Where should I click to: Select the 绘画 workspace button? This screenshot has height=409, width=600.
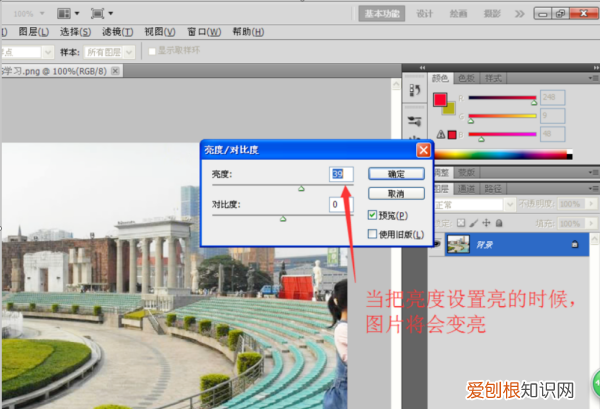click(458, 14)
